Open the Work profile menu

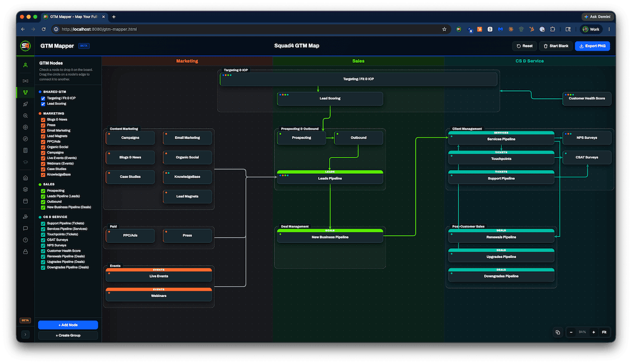coord(591,29)
